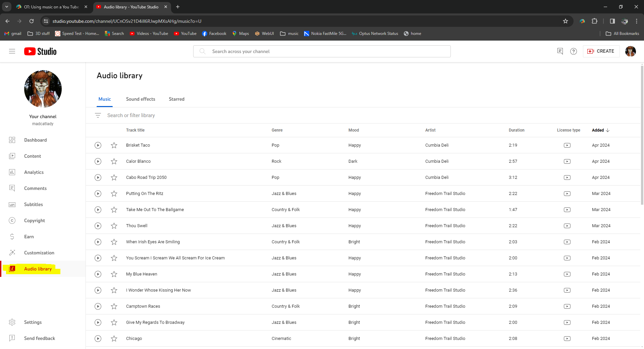The image size is (644, 349).
Task: Click the YouTube license icon for Calor Blanco
Action: pyautogui.click(x=567, y=161)
